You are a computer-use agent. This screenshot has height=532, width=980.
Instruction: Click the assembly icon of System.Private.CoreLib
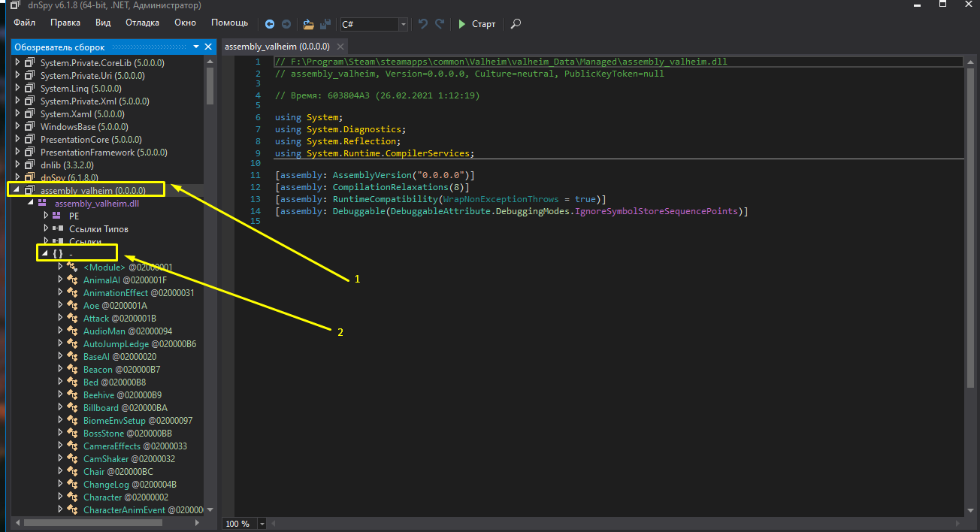tap(30, 63)
